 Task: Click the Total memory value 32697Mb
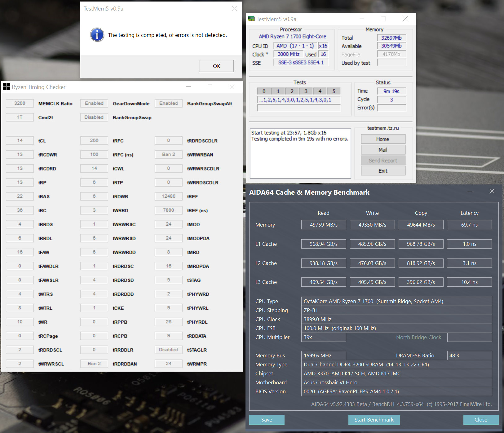tap(391, 38)
